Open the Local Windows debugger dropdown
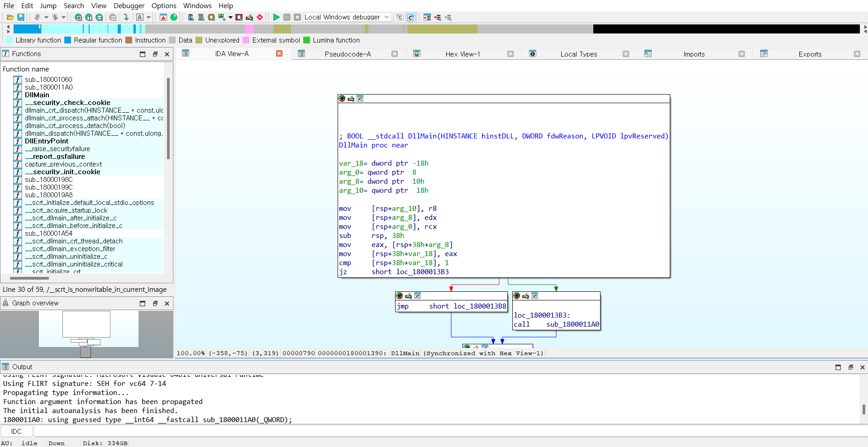The height and width of the screenshot is (447, 868). (x=386, y=17)
